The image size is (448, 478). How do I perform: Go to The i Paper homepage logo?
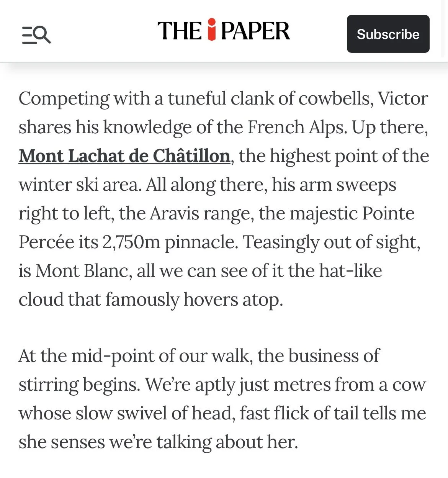pyautogui.click(x=224, y=30)
